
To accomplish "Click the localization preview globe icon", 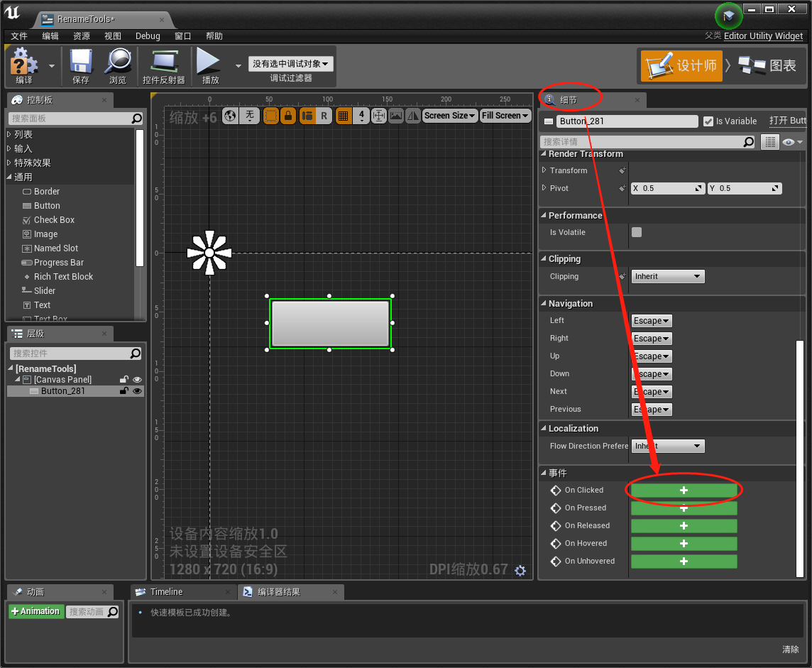I will [x=231, y=115].
